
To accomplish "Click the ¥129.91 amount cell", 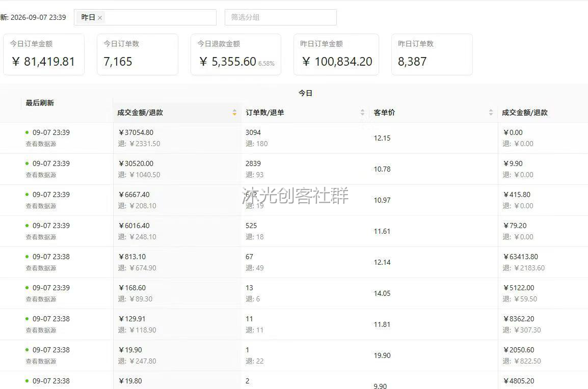I will point(131,319).
